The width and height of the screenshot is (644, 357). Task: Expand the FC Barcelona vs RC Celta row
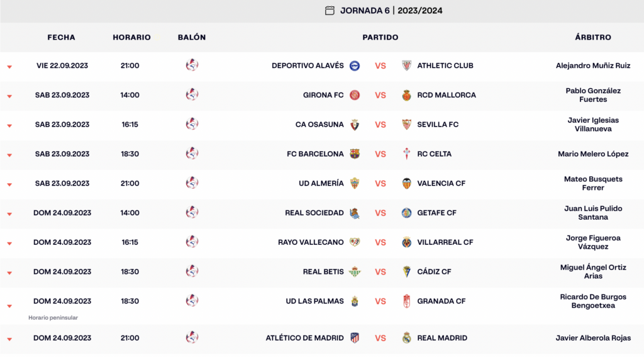[9, 155]
